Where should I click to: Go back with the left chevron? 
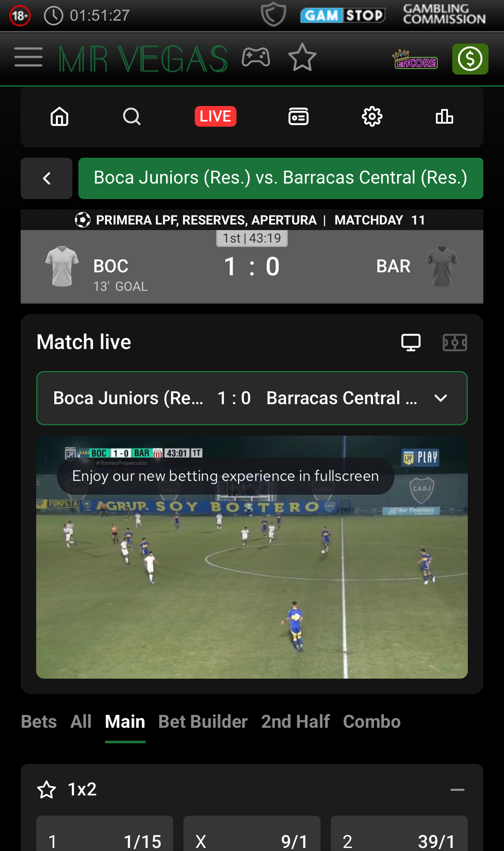pos(47,178)
